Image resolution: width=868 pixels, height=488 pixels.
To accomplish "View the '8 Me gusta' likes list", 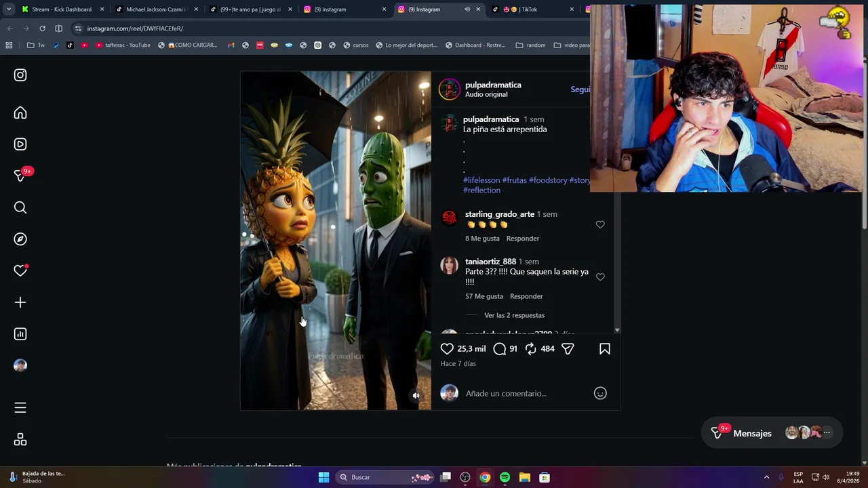I will [x=482, y=239].
